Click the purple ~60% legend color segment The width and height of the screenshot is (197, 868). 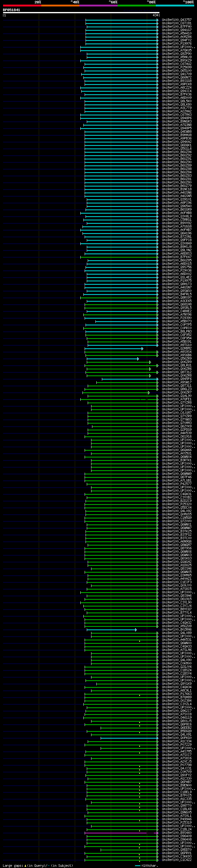tap(99, 6)
